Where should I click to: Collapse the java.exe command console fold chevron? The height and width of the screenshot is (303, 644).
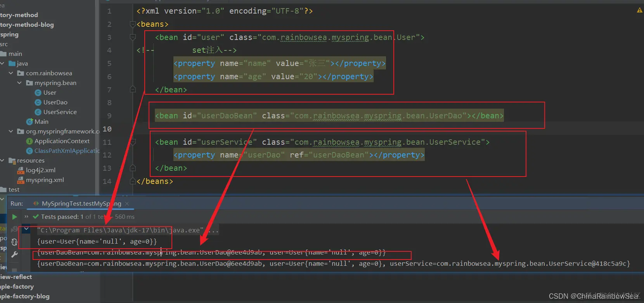(x=26, y=229)
